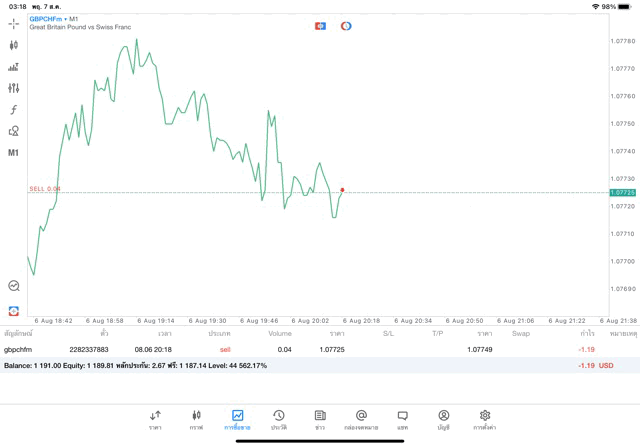Click the SELL 0.04 order line label
The width and height of the screenshot is (640, 447).
(x=45, y=188)
